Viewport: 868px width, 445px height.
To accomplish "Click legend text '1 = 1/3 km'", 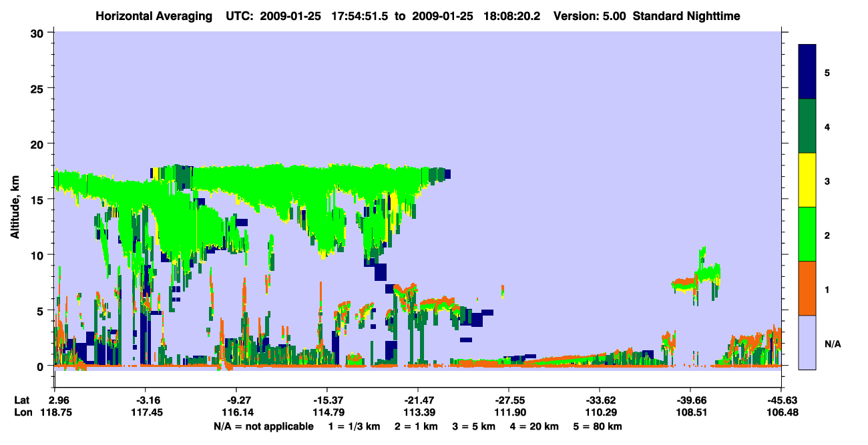I will 353,426.
